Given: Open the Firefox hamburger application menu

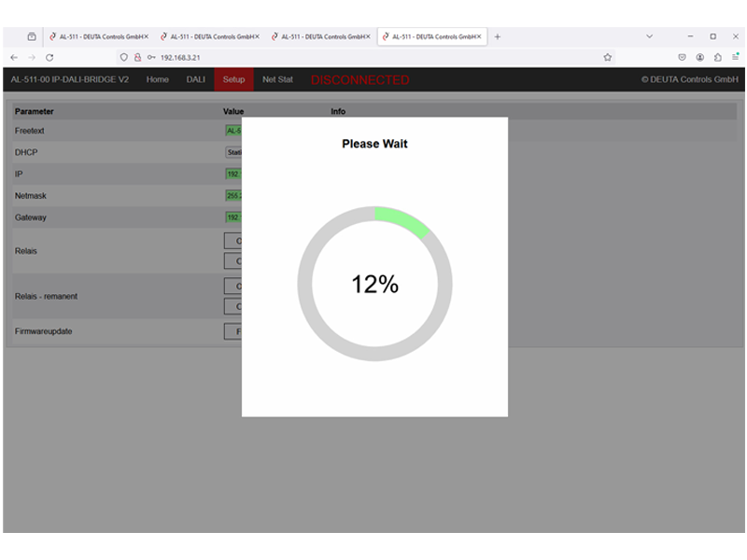Looking at the screenshot, I should [x=735, y=57].
